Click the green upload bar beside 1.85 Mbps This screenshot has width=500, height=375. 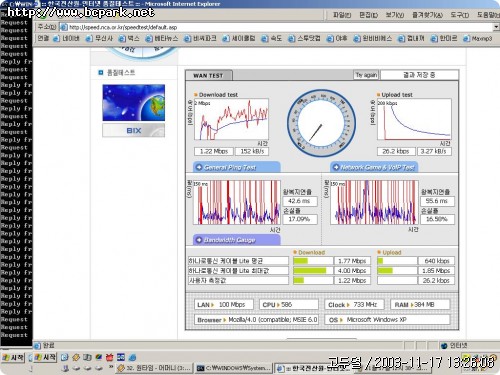385,271
